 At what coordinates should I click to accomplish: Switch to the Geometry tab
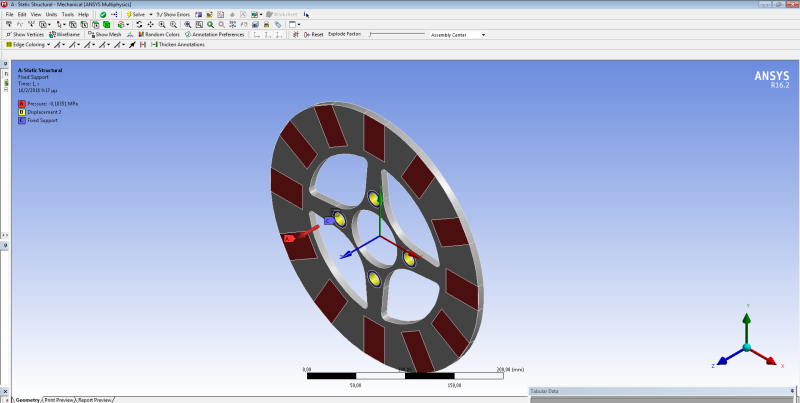pyautogui.click(x=27, y=400)
